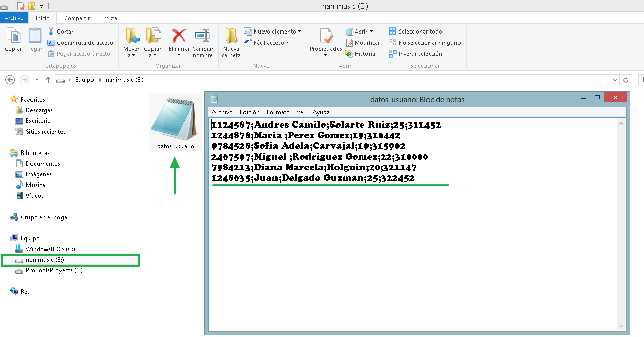Go up one folder level arrow

(48, 80)
